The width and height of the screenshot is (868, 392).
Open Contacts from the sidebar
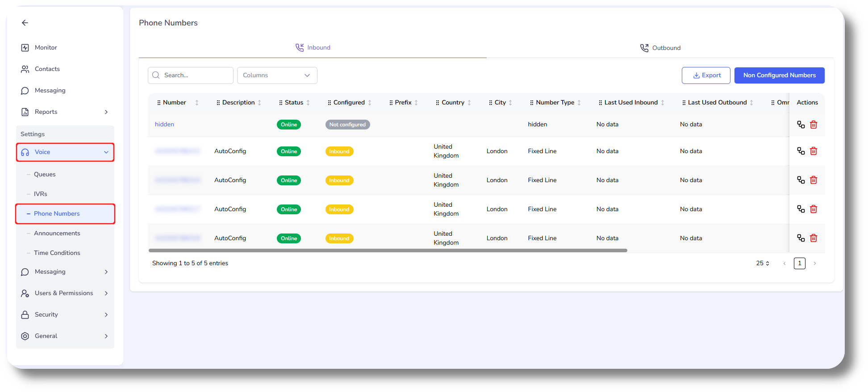coord(47,69)
